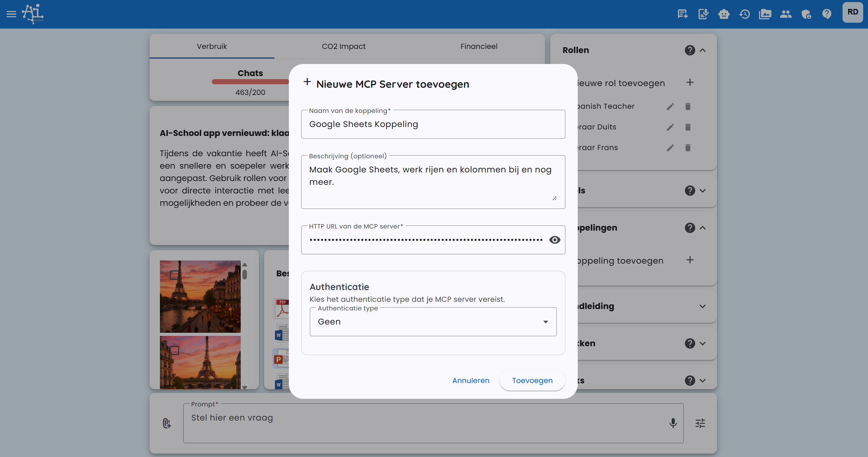
Task: Open the hamburger menu icon
Action: tap(11, 14)
